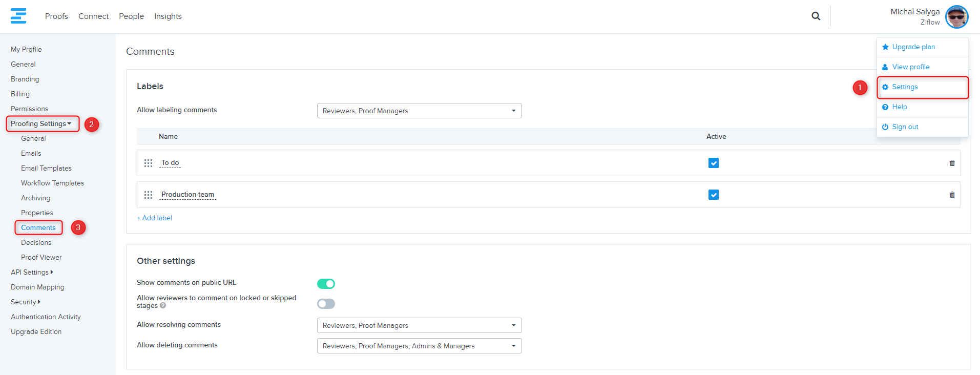This screenshot has width=980, height=375.
Task: Uncheck Active checkbox for Production team
Action: point(713,195)
